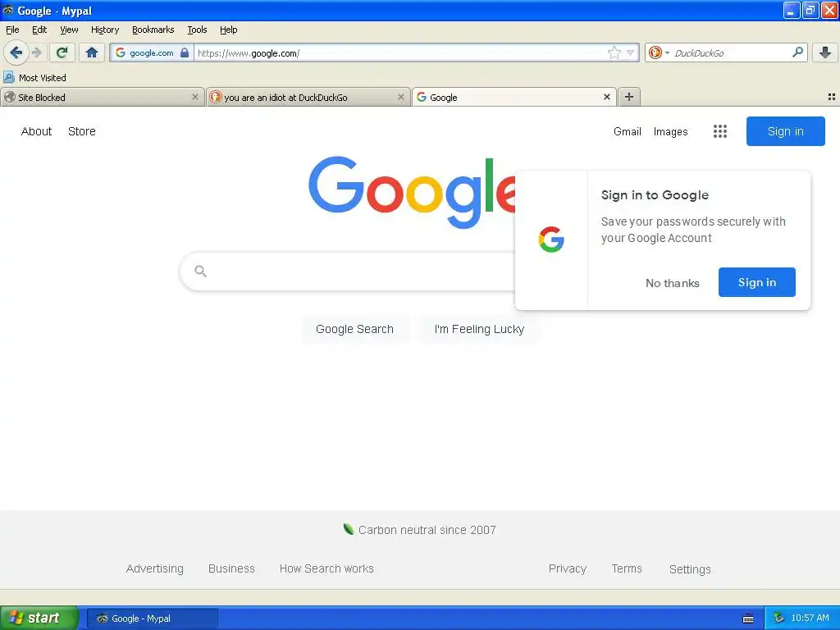Close the Google tab

tap(606, 97)
